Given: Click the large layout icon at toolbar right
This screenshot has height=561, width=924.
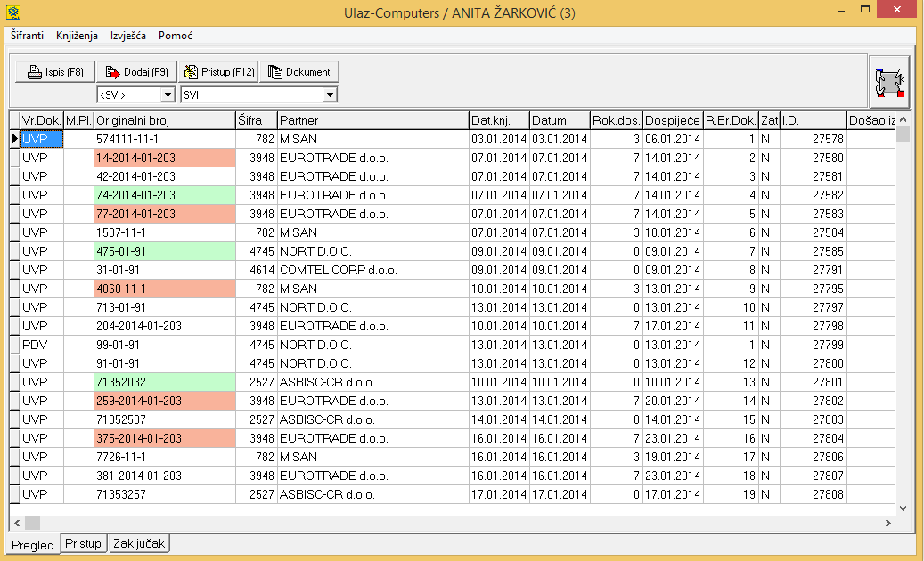Looking at the screenshot, I should (x=890, y=83).
